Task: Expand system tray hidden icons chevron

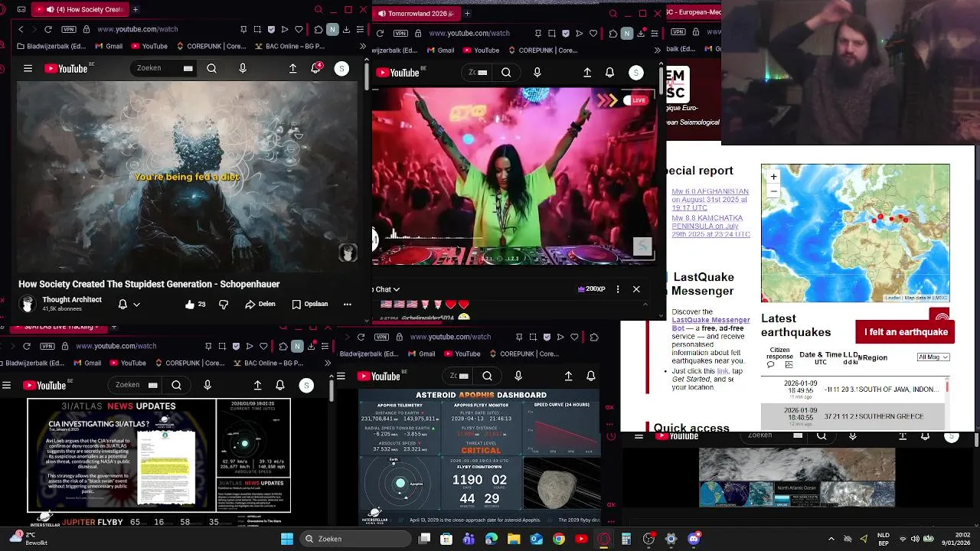Action: point(832,539)
